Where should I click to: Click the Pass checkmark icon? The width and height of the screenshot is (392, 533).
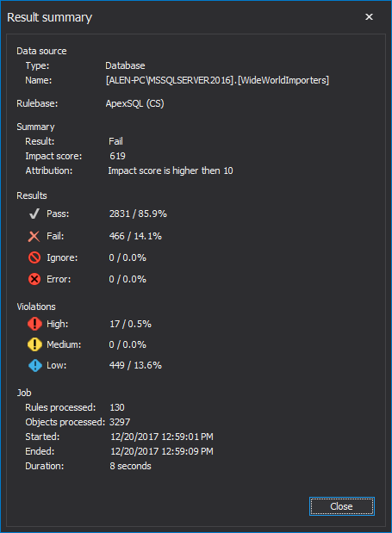tap(34, 214)
